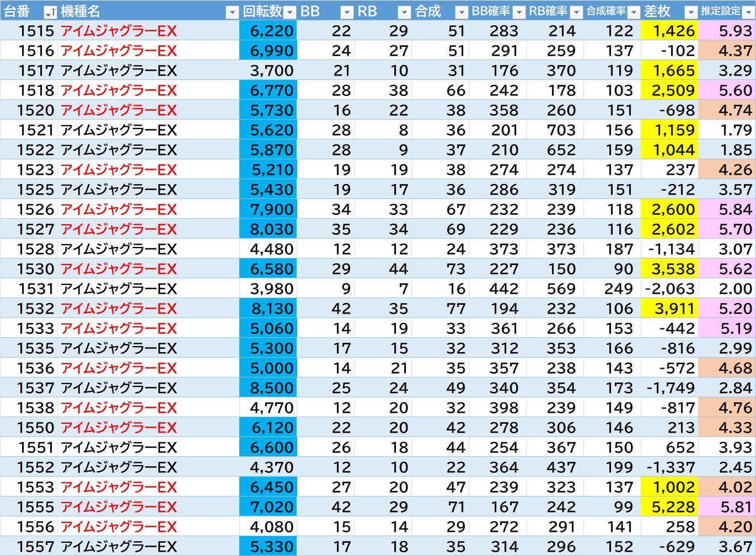The width and height of the screenshot is (756, 556).
Task: Select machine number cell 1518
Action: click(x=29, y=90)
